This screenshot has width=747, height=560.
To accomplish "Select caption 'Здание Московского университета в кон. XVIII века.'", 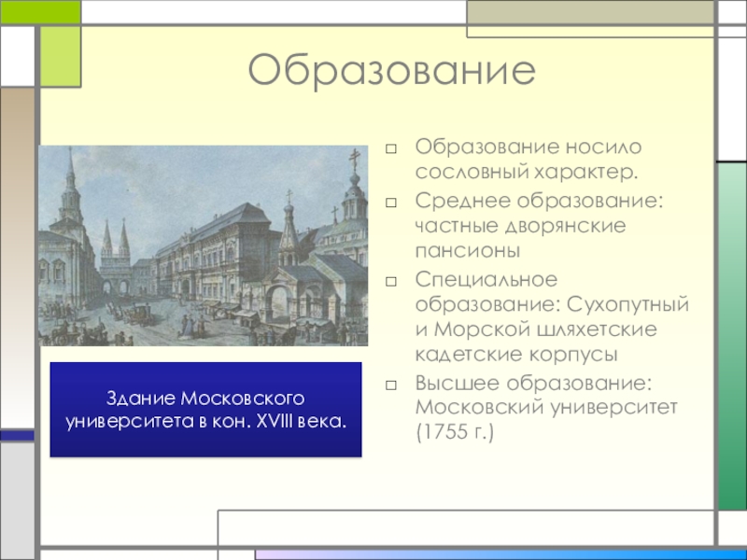I will pyautogui.click(x=205, y=410).
